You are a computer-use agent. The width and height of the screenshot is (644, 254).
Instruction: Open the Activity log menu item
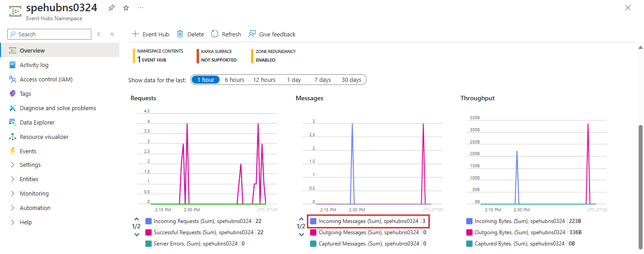pyautogui.click(x=34, y=65)
